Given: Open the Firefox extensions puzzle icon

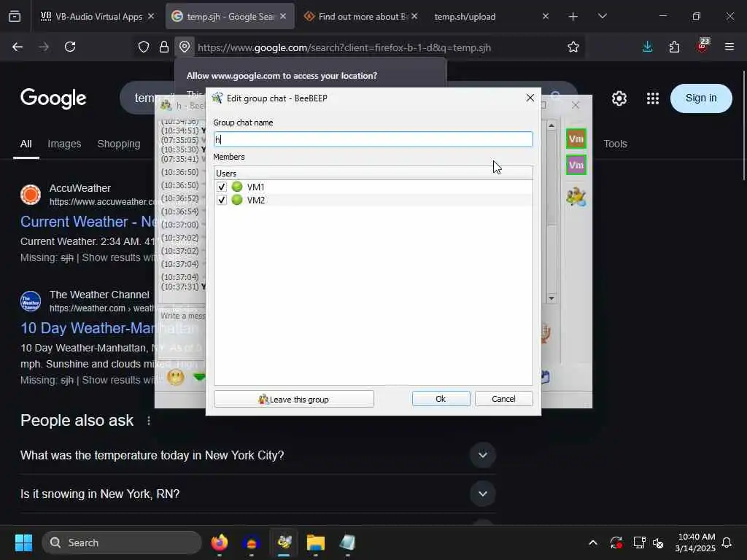Looking at the screenshot, I should 674,47.
